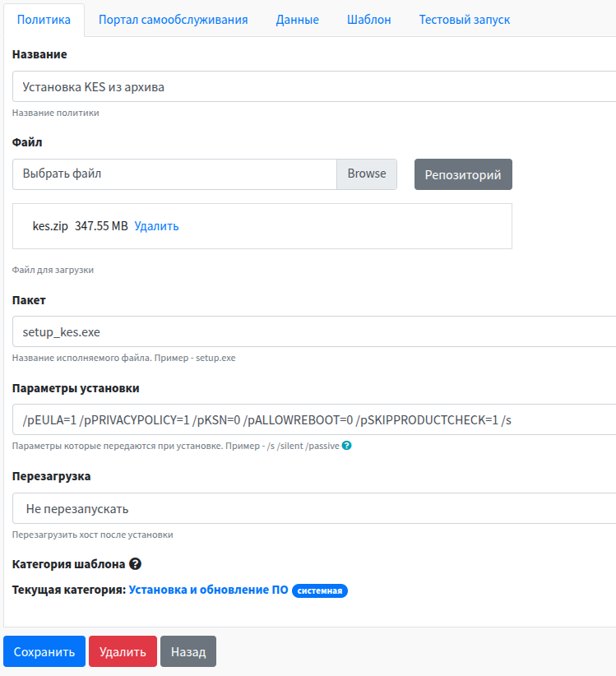This screenshot has width=616, height=676.
Task: Switch to Портал самообслуживания tab
Action: tap(173, 20)
